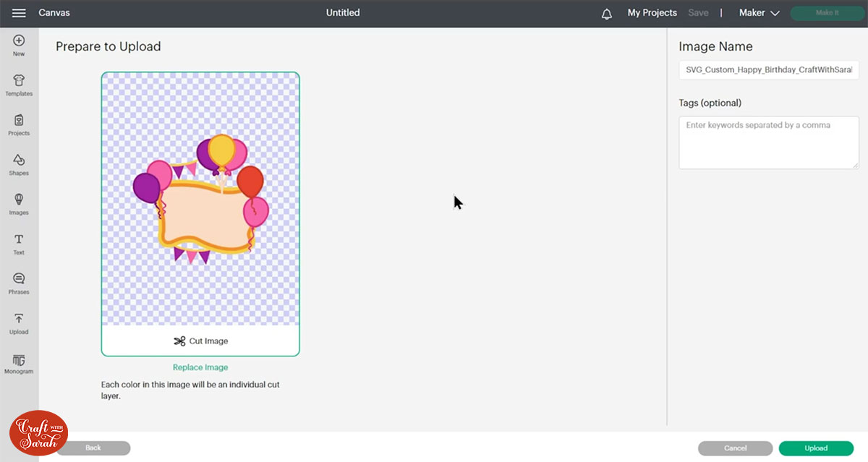
Task: Select the Images sidebar icon
Action: point(19,202)
